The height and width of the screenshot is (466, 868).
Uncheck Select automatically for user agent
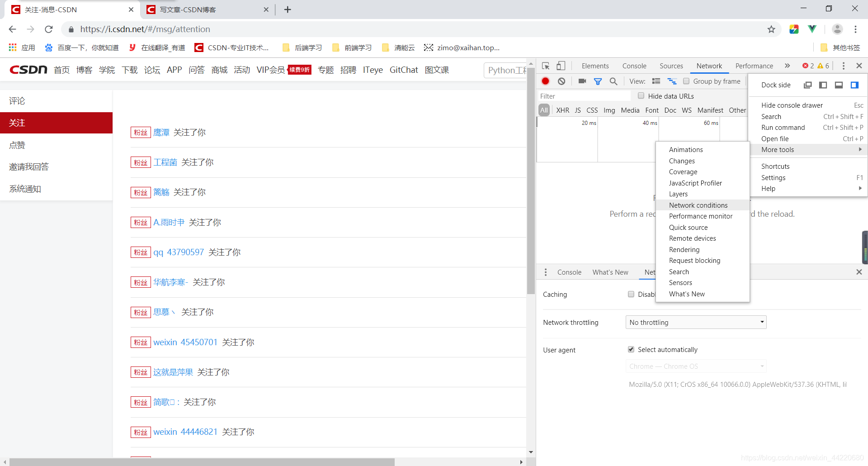pos(631,349)
